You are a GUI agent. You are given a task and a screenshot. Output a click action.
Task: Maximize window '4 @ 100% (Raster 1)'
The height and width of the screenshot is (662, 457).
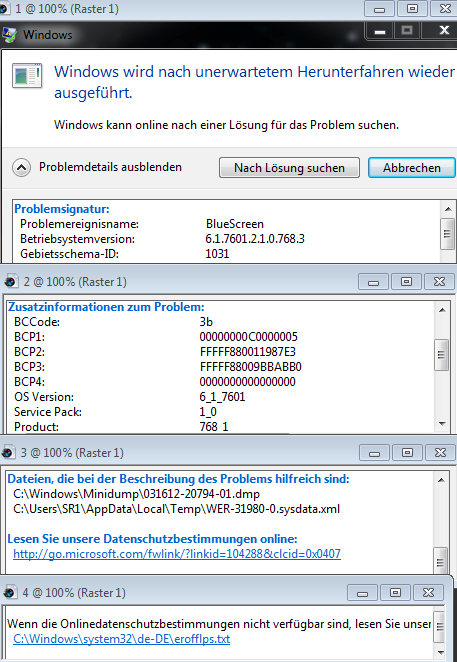395,593
